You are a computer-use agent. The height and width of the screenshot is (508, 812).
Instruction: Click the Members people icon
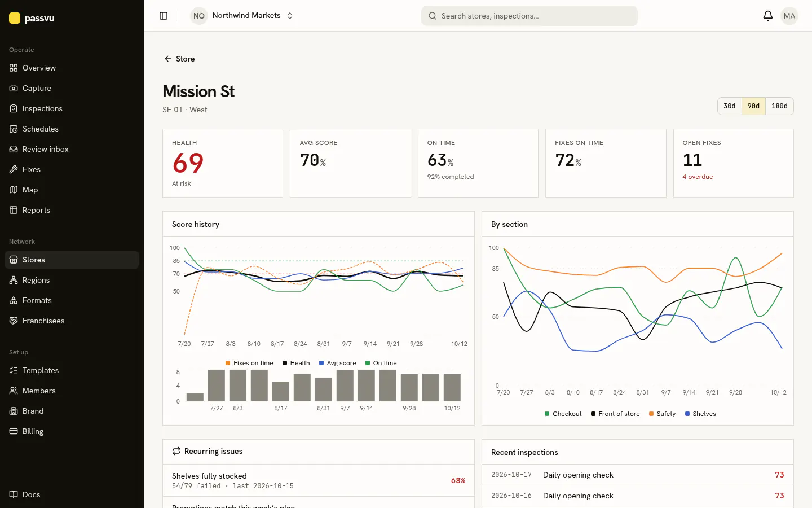coord(14,391)
